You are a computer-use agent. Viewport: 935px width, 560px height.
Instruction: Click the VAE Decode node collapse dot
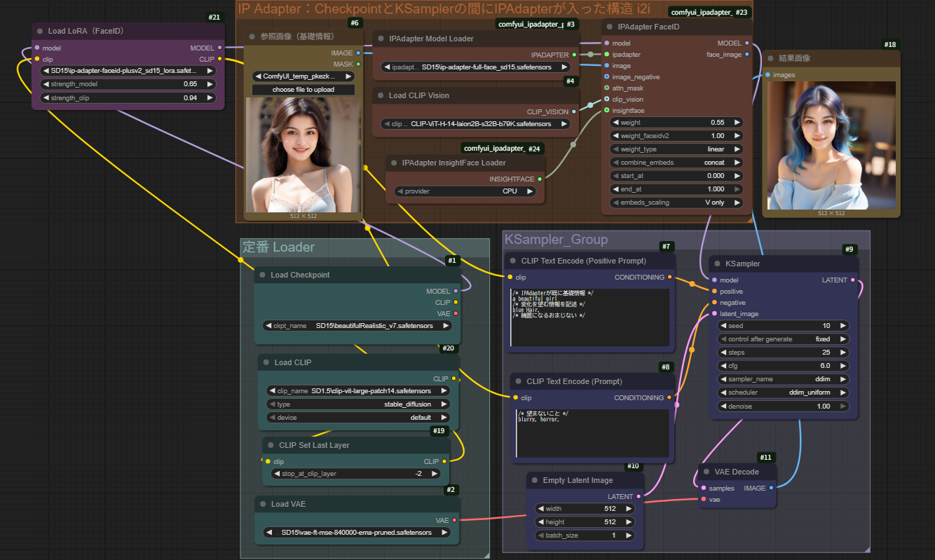707,472
